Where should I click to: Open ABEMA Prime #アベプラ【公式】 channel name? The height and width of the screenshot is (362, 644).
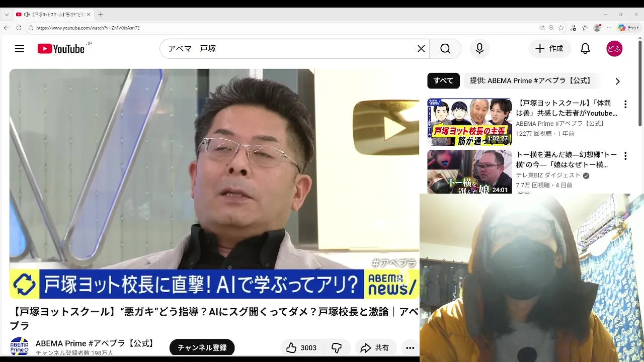(96, 343)
